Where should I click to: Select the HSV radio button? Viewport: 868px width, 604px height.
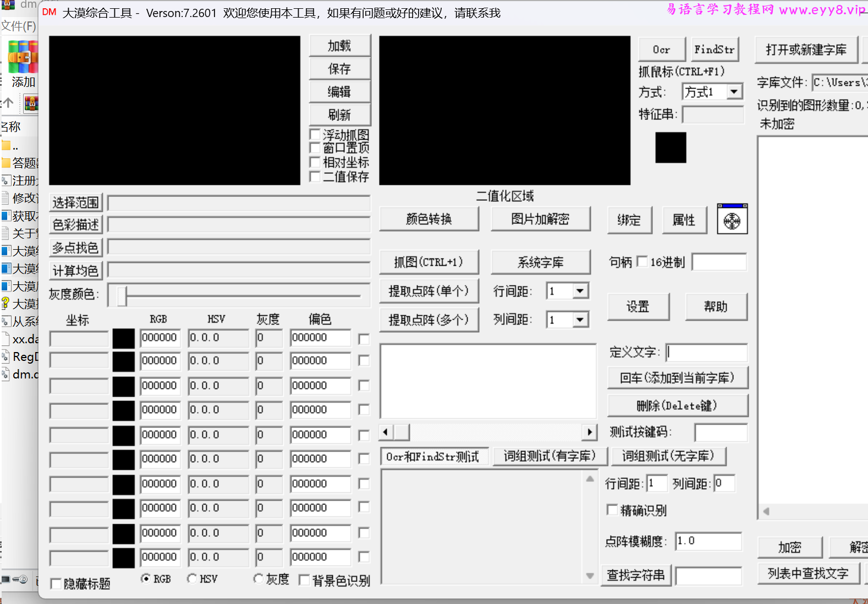tap(192, 579)
